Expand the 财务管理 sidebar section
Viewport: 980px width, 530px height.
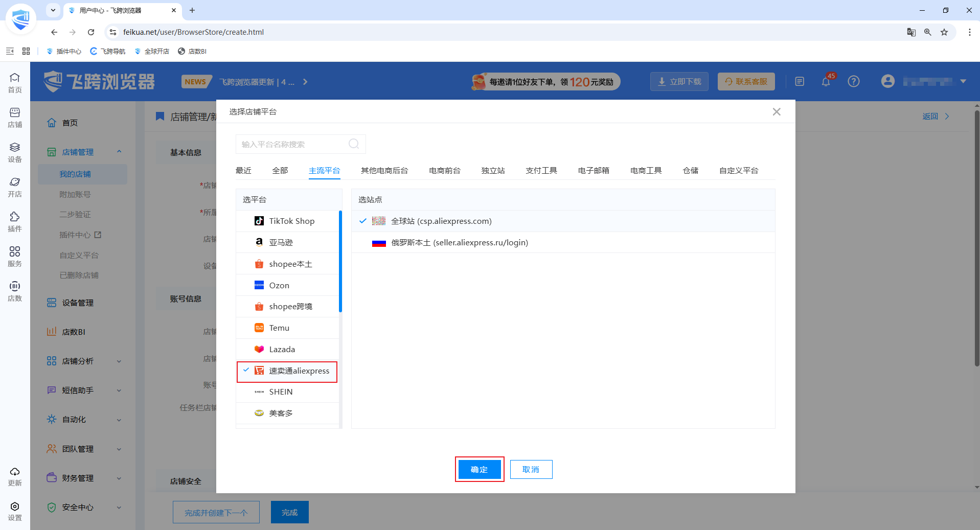click(119, 478)
